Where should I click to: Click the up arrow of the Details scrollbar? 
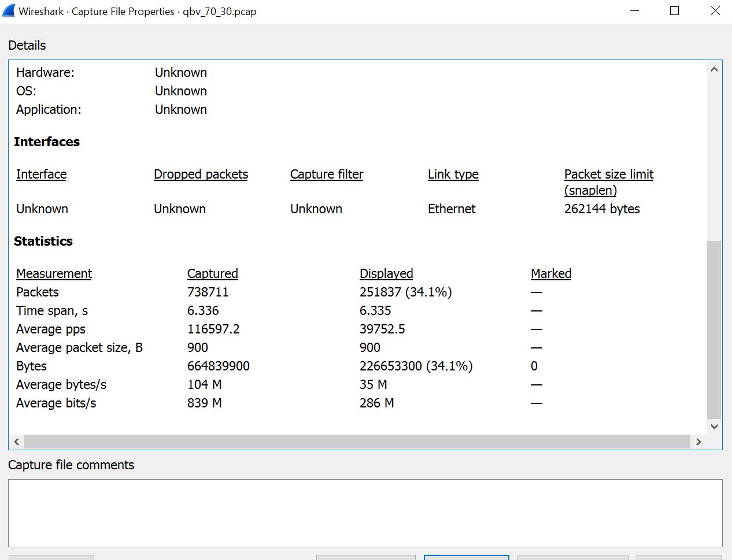click(x=714, y=69)
